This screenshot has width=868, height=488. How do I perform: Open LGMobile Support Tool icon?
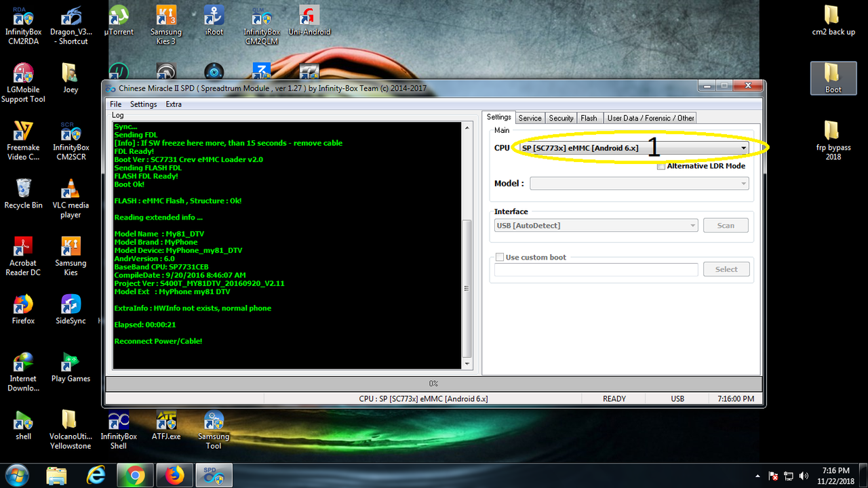click(23, 83)
